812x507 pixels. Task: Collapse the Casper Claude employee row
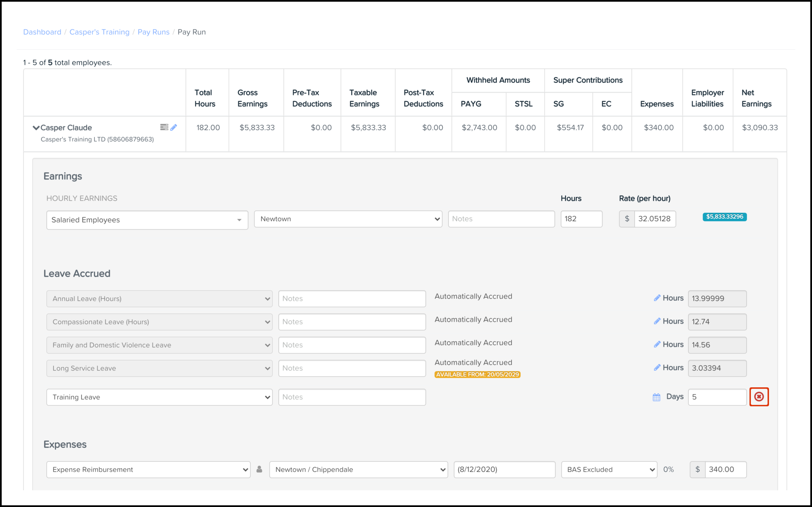pos(36,128)
